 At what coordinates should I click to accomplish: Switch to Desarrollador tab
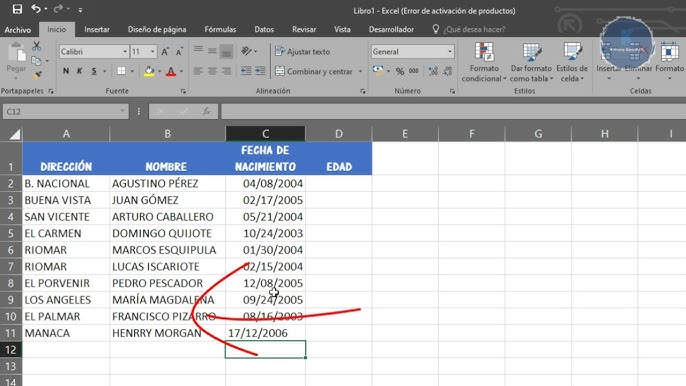click(391, 29)
